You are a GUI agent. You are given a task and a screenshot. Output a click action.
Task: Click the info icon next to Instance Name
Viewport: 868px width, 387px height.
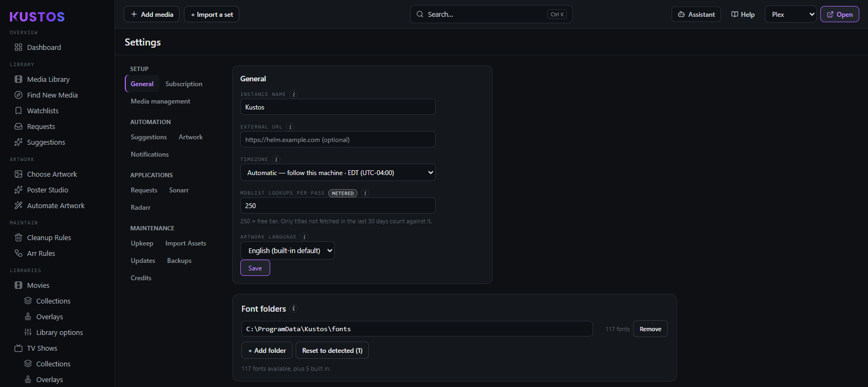[293, 94]
